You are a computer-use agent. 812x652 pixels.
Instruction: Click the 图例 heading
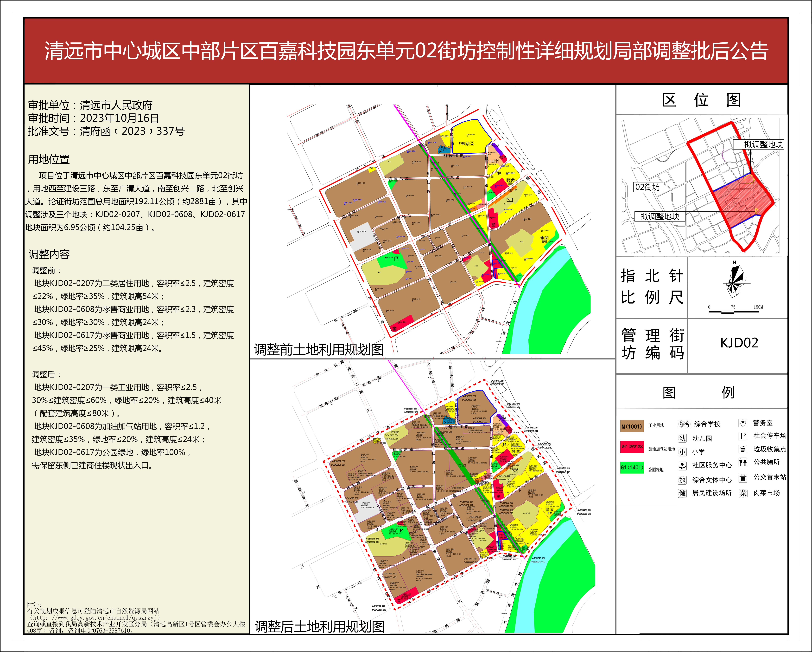click(698, 392)
